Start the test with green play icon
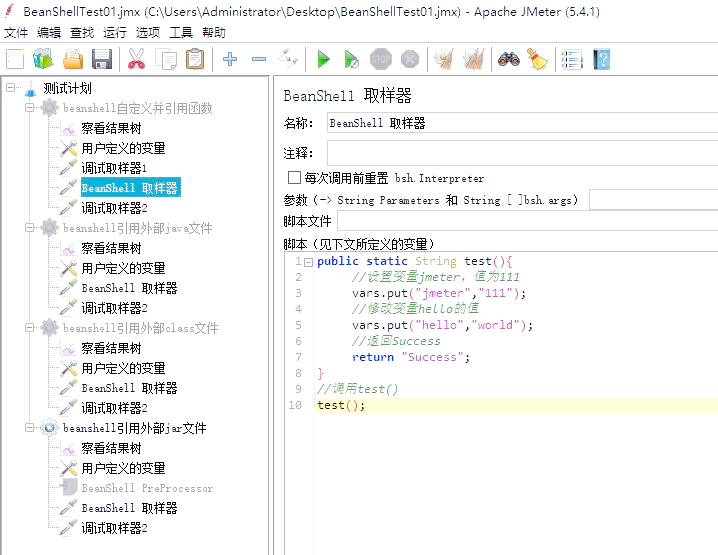 (x=324, y=60)
